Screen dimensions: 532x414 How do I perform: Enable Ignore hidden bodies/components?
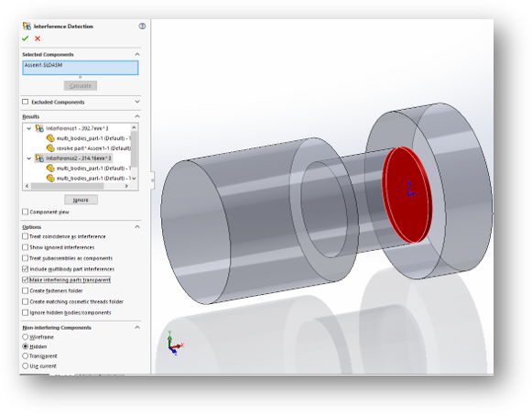25,312
